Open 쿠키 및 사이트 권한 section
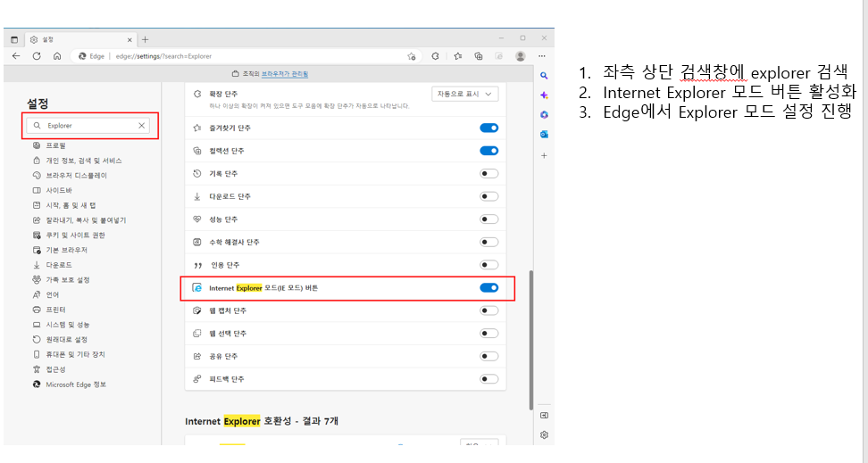868x463 pixels. [75, 236]
